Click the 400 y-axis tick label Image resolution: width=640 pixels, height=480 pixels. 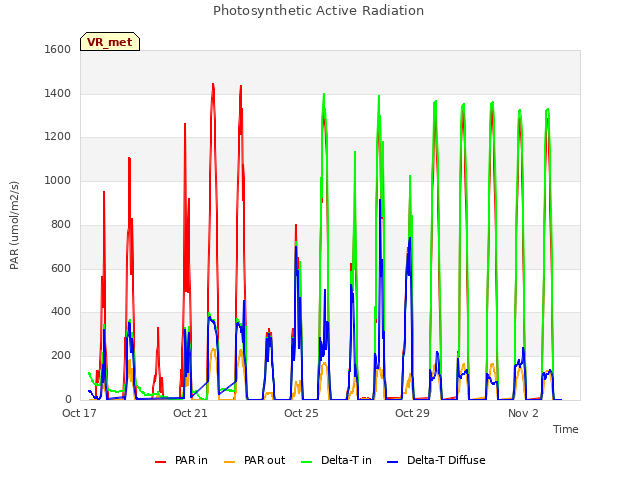click(61, 312)
